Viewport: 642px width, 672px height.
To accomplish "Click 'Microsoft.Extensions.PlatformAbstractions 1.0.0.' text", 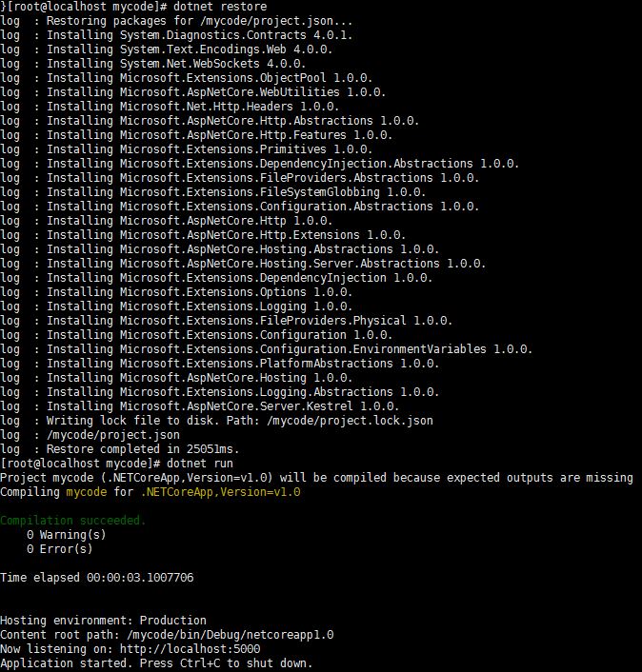I will pos(279,364).
